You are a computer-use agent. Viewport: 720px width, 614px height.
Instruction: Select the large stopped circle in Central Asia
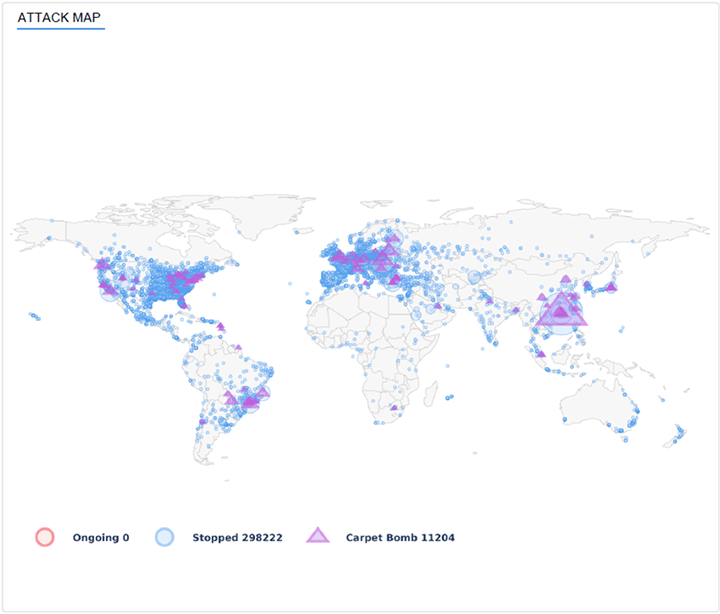click(x=474, y=276)
